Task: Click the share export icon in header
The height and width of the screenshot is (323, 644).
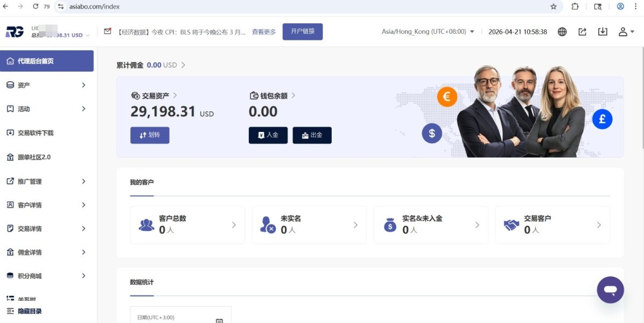Action: [583, 32]
